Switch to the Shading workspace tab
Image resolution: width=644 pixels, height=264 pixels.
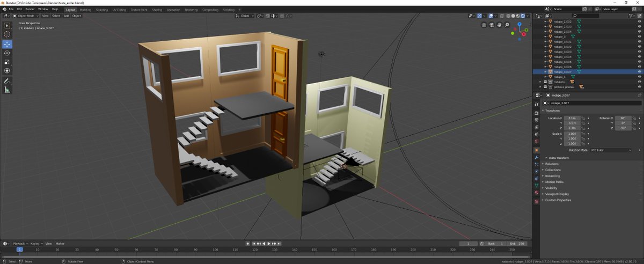pyautogui.click(x=157, y=10)
